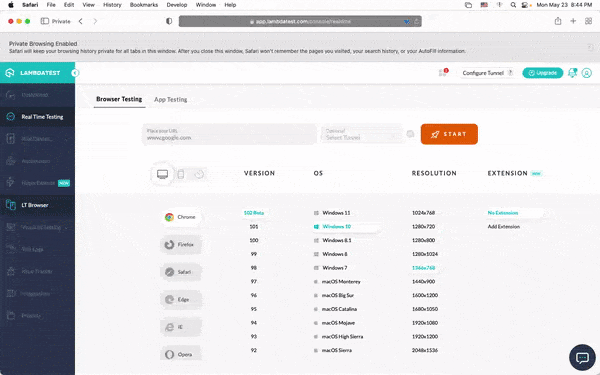Go back with Safari back arrow
Screen dimensions: 600x375
(80, 21)
